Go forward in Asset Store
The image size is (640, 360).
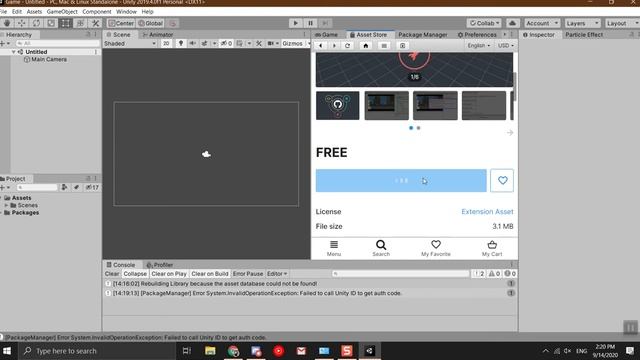pos(334,46)
